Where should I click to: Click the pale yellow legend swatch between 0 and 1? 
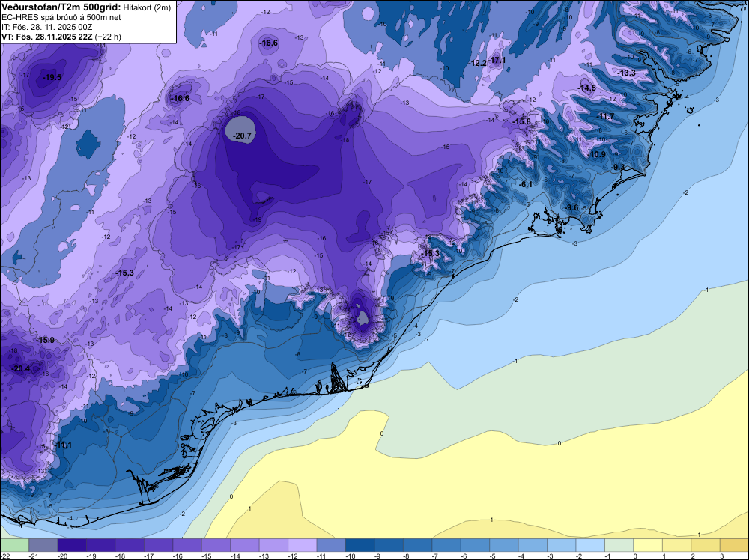(648, 545)
